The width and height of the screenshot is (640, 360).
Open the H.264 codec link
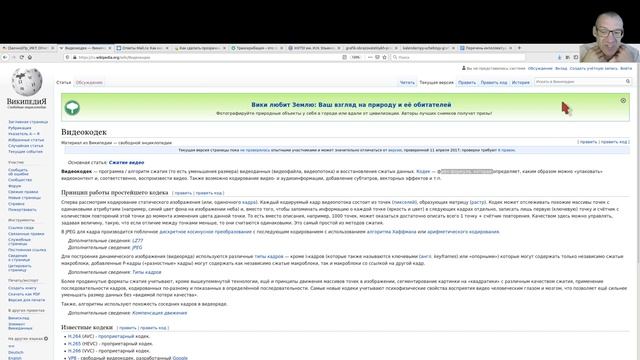(x=74, y=336)
